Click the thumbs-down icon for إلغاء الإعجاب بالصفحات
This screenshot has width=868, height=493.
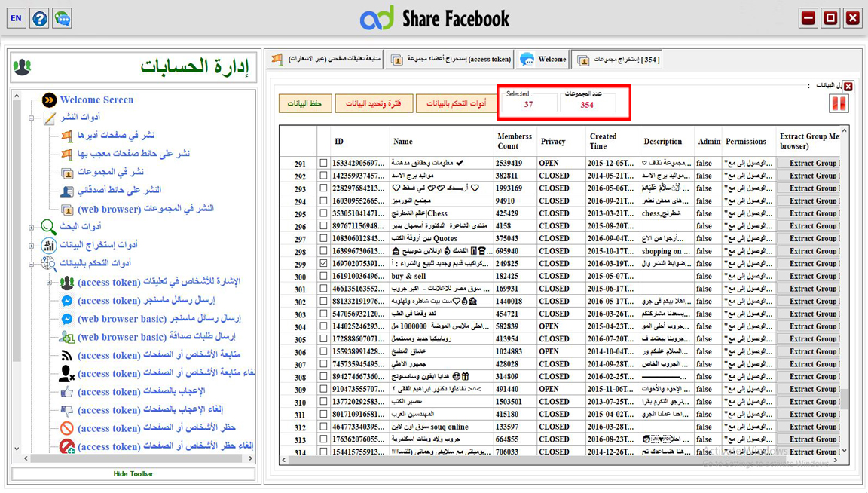point(67,411)
